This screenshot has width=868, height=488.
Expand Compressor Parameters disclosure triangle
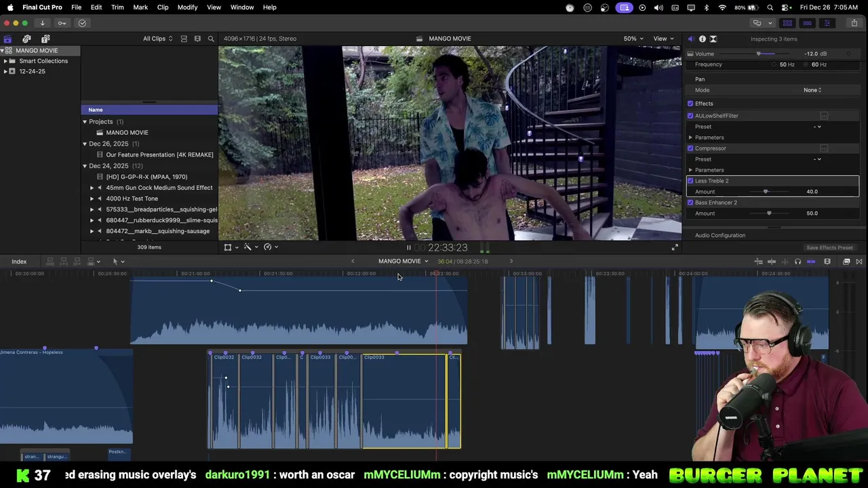coord(690,170)
